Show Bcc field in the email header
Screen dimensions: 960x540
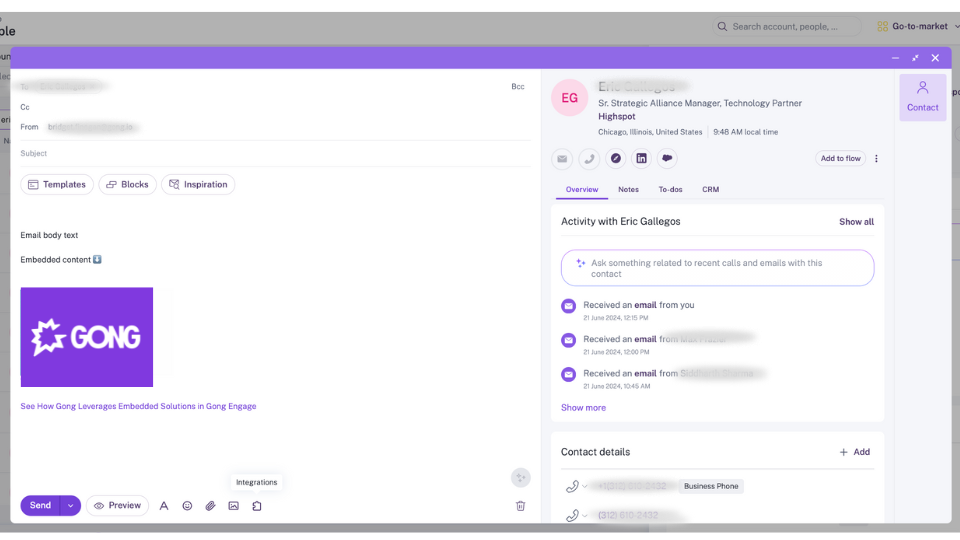pos(518,87)
